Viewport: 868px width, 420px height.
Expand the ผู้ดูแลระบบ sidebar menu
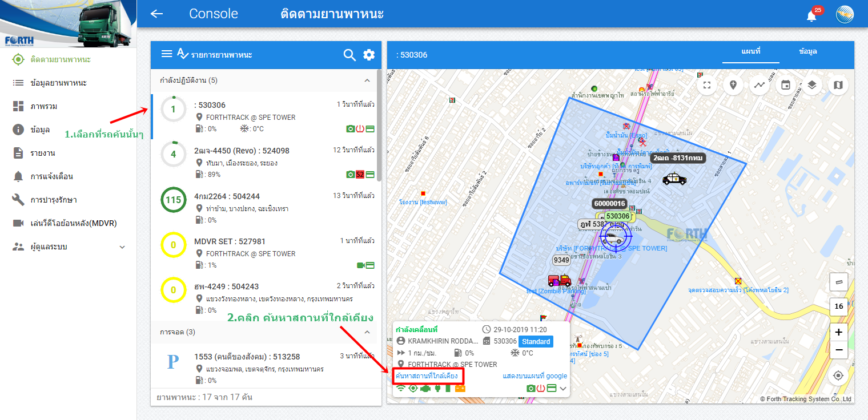coord(122,247)
